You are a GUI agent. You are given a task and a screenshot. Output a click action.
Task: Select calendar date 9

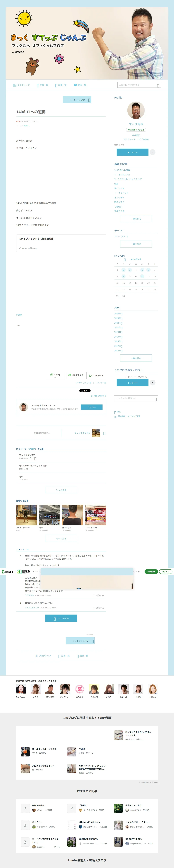click(x=124, y=277)
